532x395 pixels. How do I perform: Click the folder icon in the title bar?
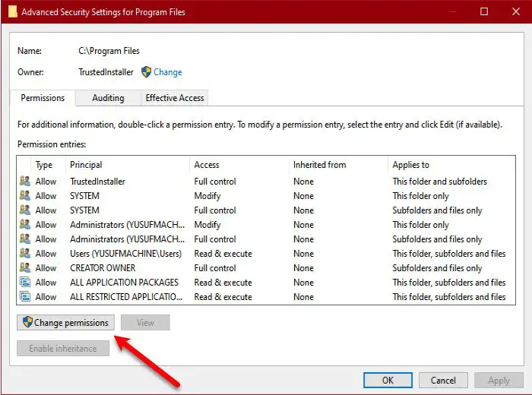click(13, 11)
